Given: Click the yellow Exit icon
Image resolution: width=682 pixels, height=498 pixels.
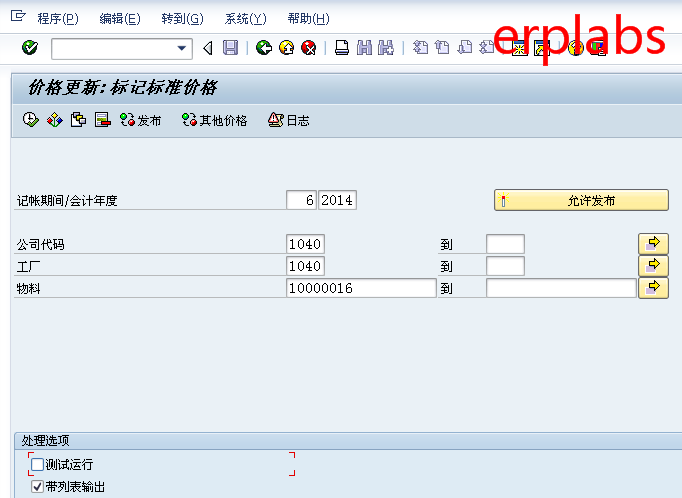Looking at the screenshot, I should click(x=286, y=47).
